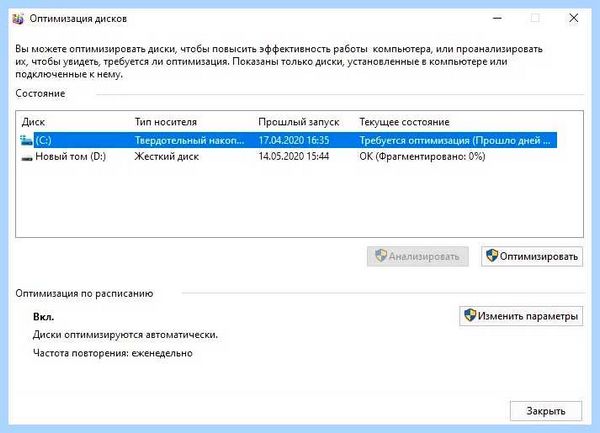Image resolution: width=600 pixels, height=433 pixels.
Task: Click the Вкл. schedule status text
Action: tap(44, 317)
